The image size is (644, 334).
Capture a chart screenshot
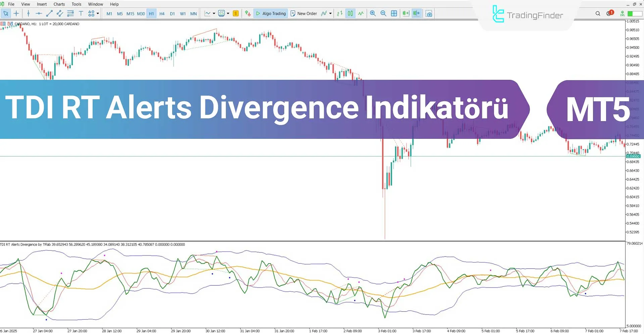(429, 13)
